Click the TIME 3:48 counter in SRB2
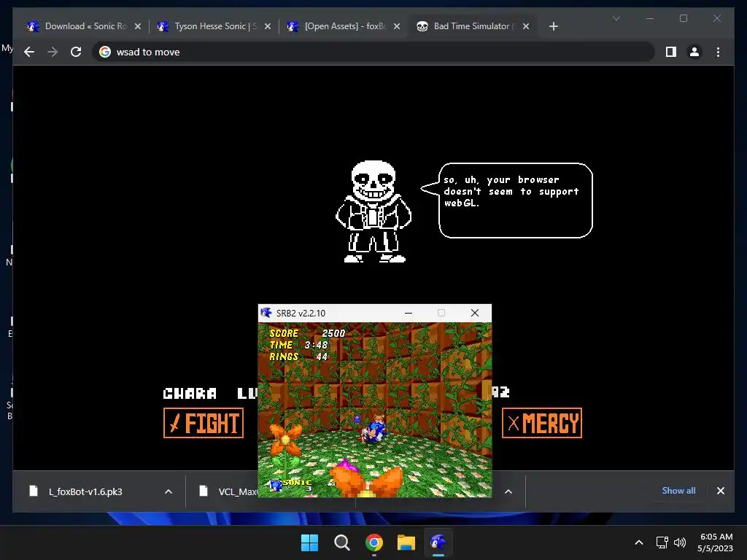Screen dimensions: 747x560 coord(298,345)
